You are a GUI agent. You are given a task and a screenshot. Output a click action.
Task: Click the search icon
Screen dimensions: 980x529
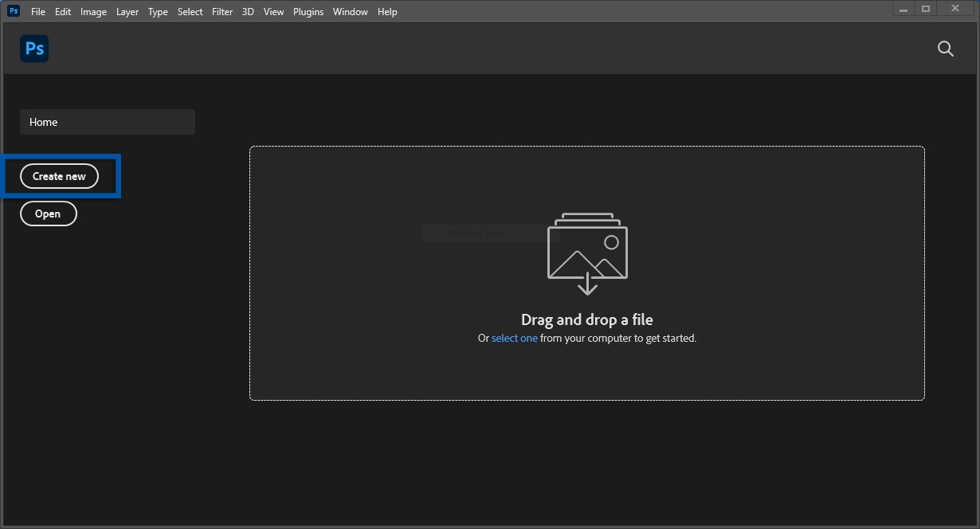(945, 49)
